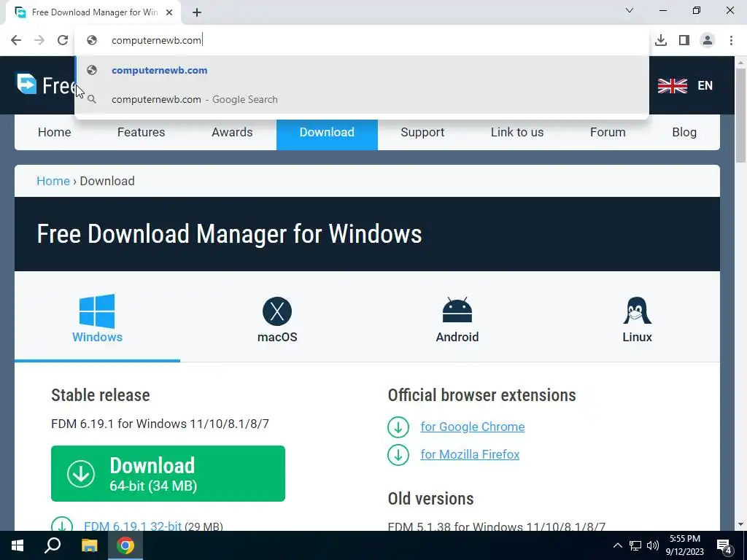This screenshot has width=747, height=560.
Task: Open the Features navigation tab
Action: pos(141,132)
